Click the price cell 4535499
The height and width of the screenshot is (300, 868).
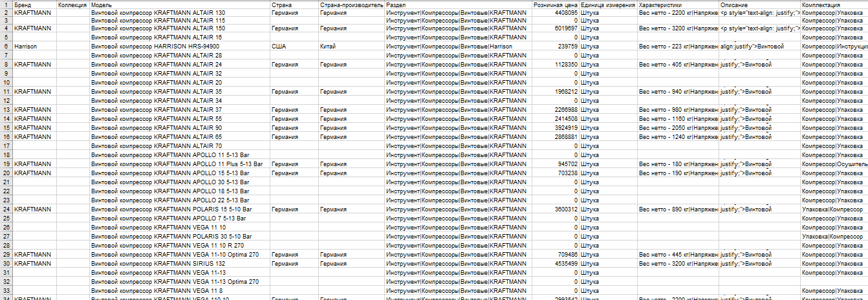[556, 264]
